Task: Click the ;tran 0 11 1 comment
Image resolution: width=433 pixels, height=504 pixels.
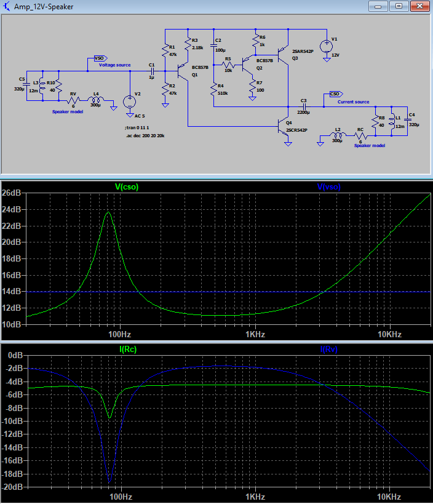Action: point(137,127)
